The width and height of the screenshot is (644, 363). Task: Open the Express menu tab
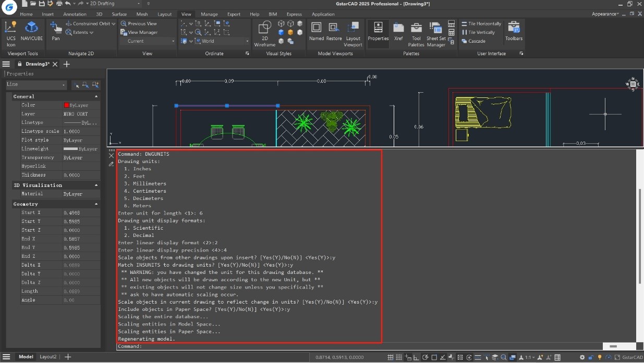pos(294,14)
